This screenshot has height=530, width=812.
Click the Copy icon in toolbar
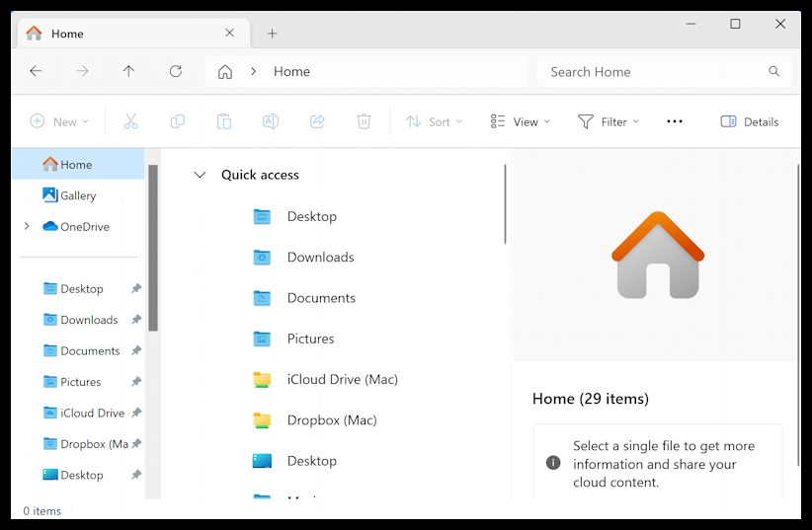pyautogui.click(x=178, y=121)
